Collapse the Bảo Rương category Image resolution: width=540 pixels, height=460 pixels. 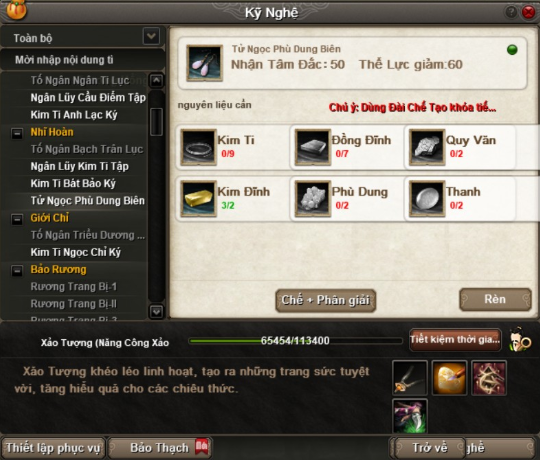click(x=17, y=271)
